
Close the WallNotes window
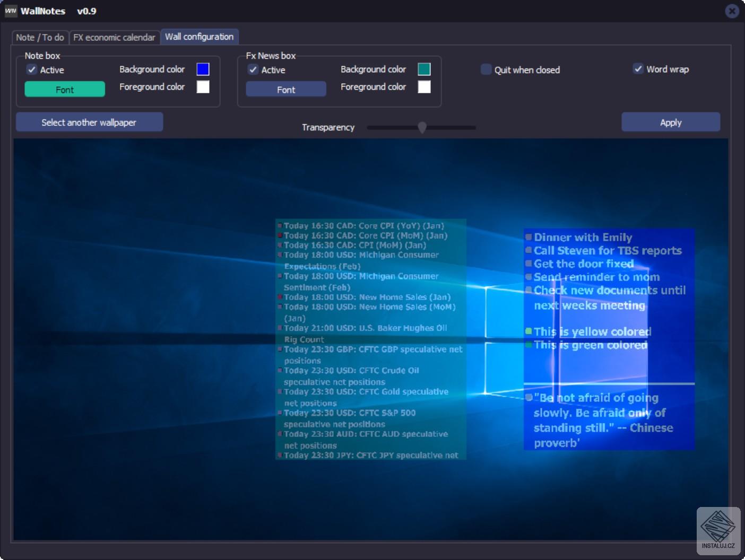(x=732, y=11)
